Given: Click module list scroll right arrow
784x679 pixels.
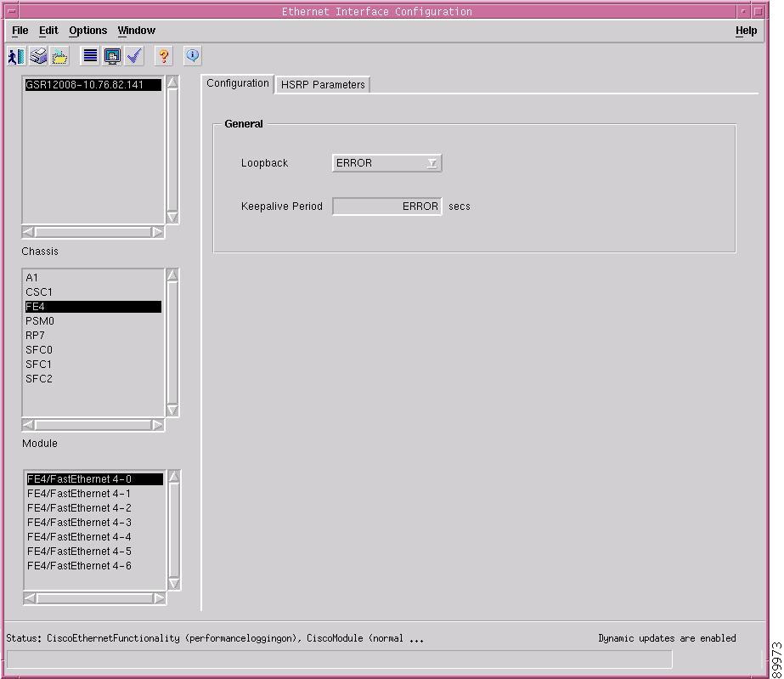Looking at the screenshot, I should pyautogui.click(x=157, y=425).
